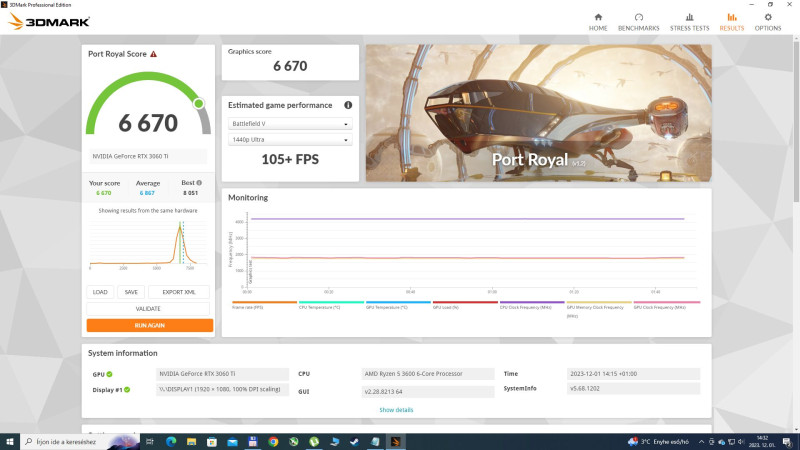Click the taskbar clock and date
The image size is (800, 450).
pos(762,442)
